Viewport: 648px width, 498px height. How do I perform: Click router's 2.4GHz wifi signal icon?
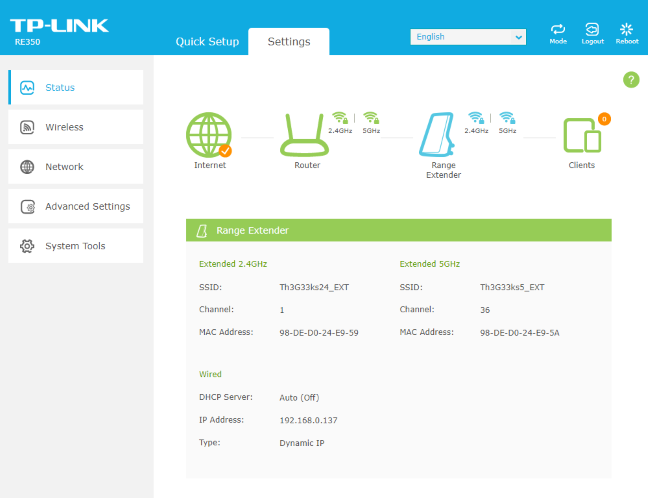pos(341,118)
